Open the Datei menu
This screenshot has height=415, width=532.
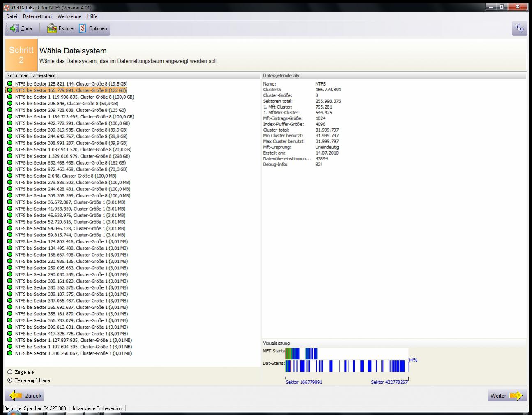pos(12,16)
